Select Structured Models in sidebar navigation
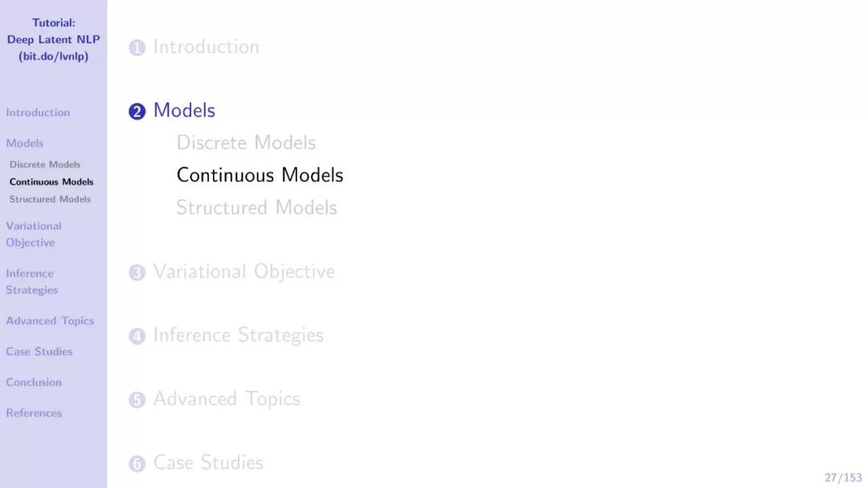Screen dimensions: 868x488 click(50, 199)
